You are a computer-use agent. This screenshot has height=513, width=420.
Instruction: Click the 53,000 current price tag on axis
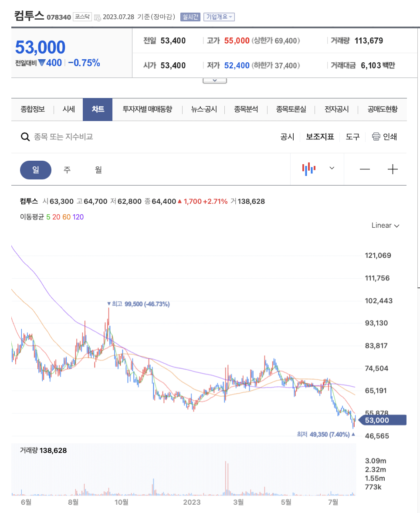383,420
